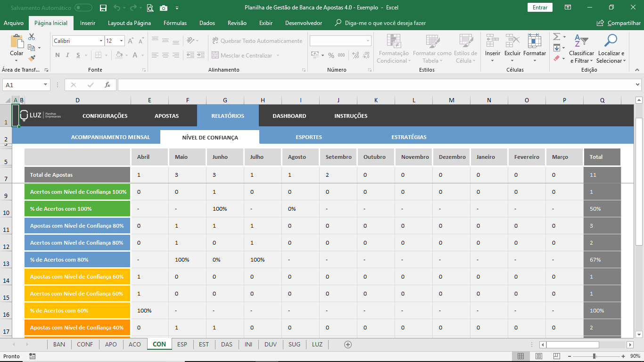Click the insert function fx icon
Screen dimensions: 644x362
(x=107, y=85)
